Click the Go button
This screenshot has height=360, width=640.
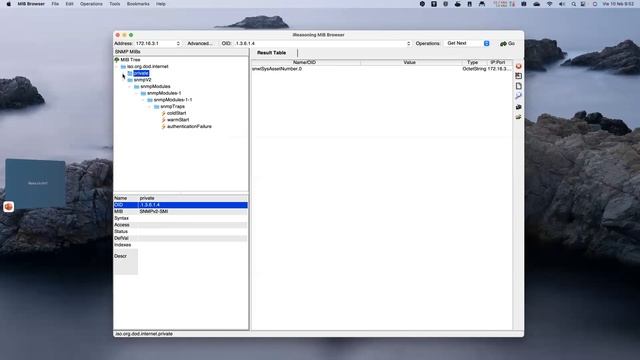(507, 43)
